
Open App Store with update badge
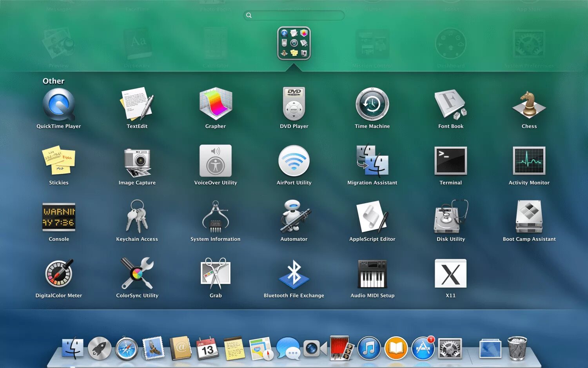click(x=423, y=348)
